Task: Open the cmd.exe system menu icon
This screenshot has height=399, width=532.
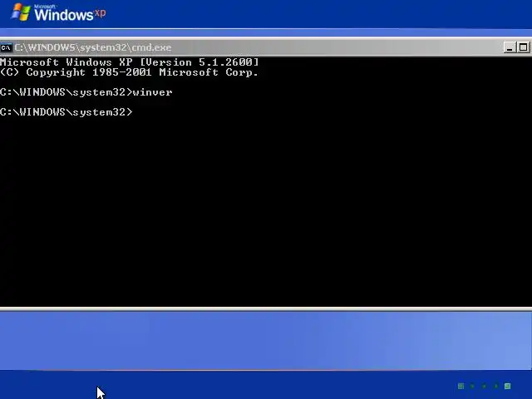Action: tap(6, 47)
